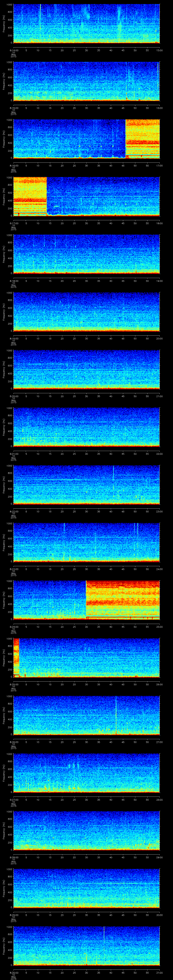The height and width of the screenshot is (980, 173).
Task: Select the spectrogram starting at 8:28:00
Action: 86,831
